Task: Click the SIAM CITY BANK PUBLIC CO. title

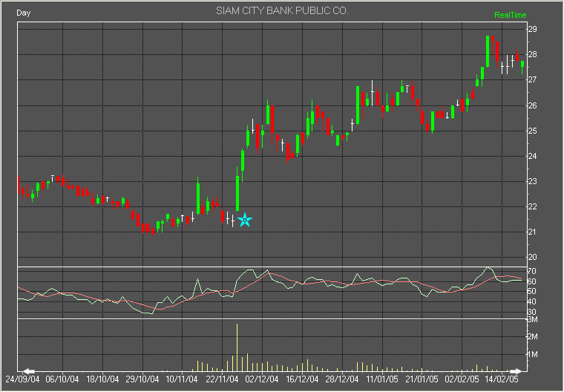Action: point(282,11)
